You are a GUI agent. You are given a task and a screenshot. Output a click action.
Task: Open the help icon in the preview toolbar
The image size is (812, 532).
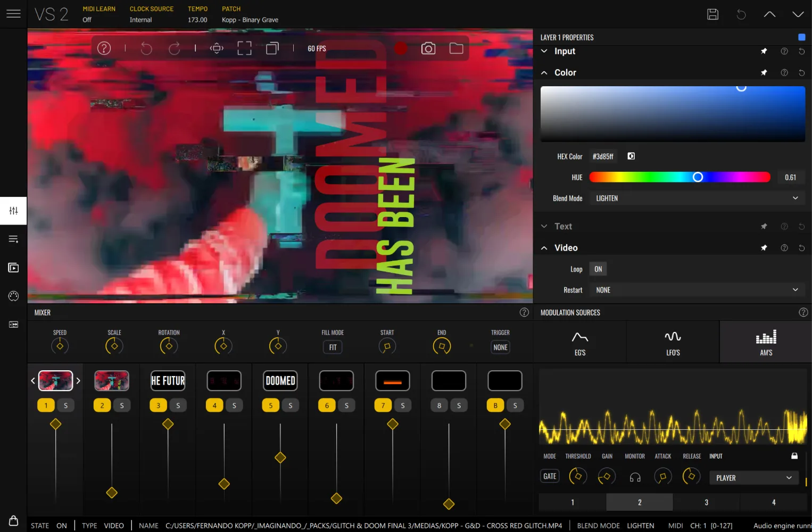(104, 48)
